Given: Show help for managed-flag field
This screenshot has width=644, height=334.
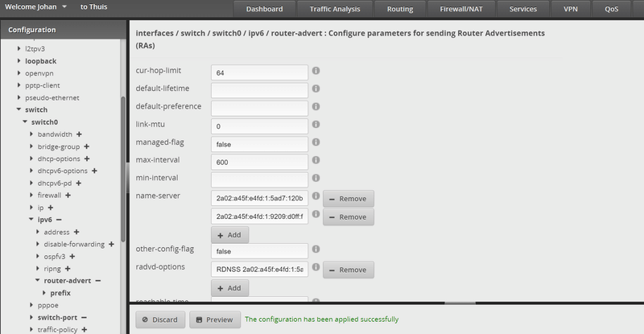Looking at the screenshot, I should [316, 142].
